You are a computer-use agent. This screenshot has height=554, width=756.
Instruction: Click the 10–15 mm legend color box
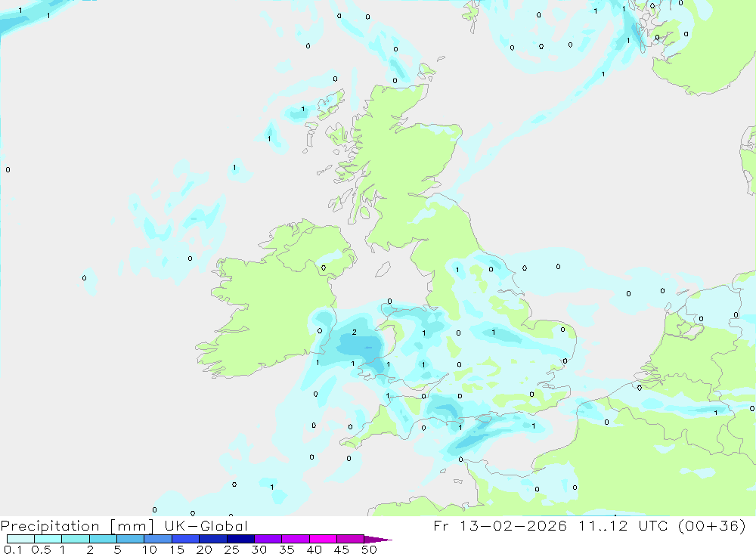coord(158,539)
